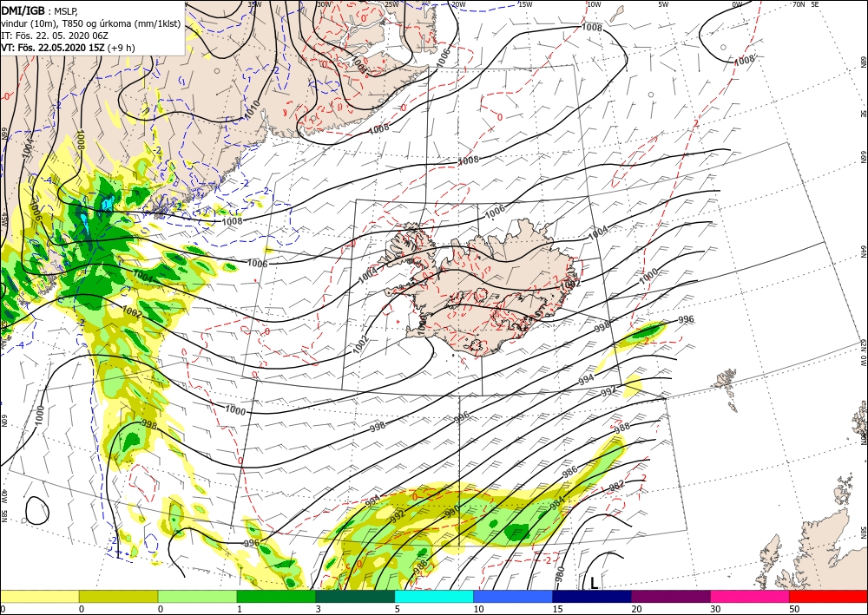Click the legend value '1'
Viewport: 868px width, 615px height.
[x=240, y=609]
